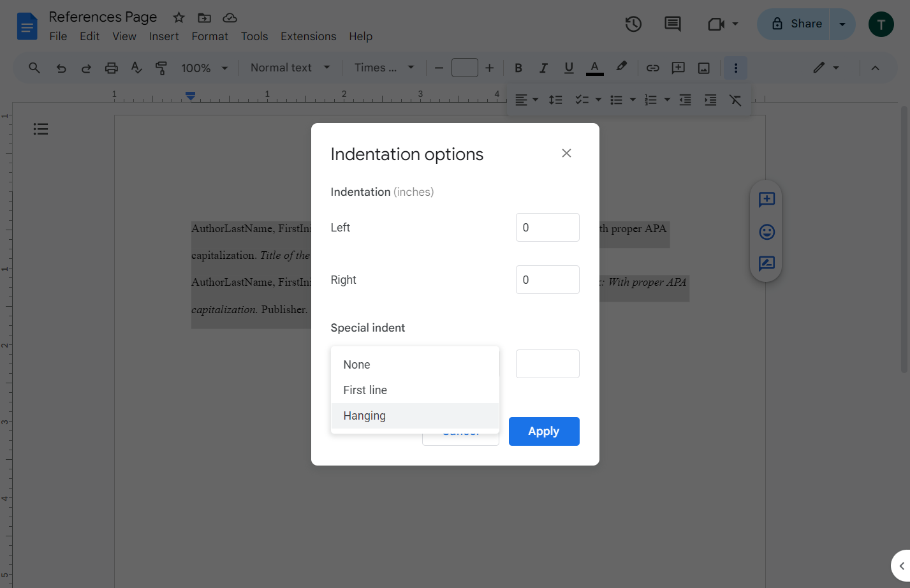910x588 pixels.
Task: Open the zoom 100% dropdown
Action: 205,68
